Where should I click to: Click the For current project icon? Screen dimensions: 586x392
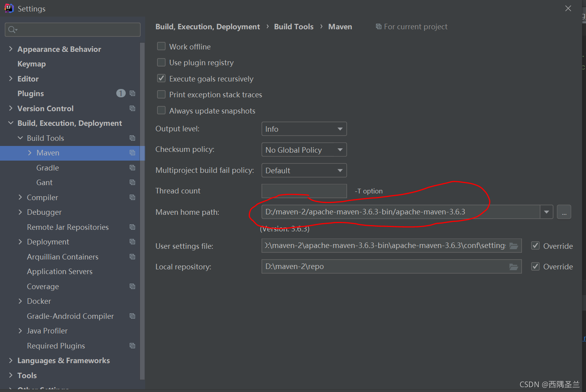pos(378,27)
